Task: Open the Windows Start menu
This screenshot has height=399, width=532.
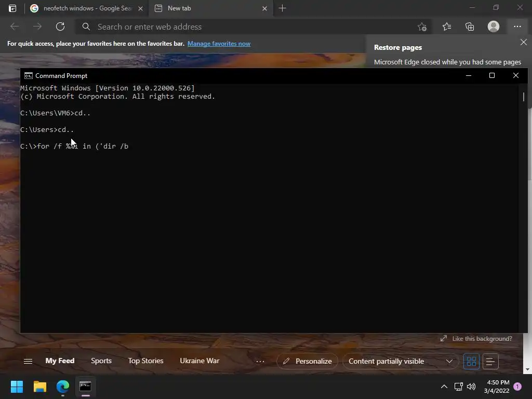Action: tap(17, 387)
